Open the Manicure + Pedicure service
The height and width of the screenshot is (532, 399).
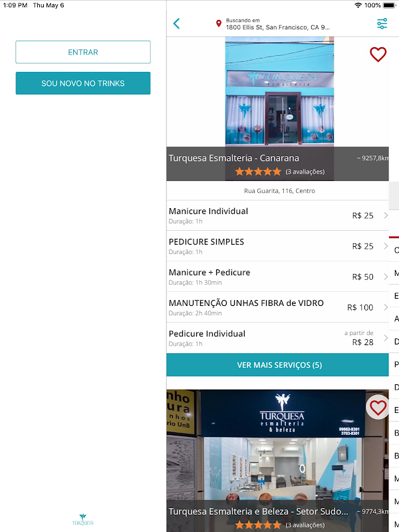click(277, 277)
